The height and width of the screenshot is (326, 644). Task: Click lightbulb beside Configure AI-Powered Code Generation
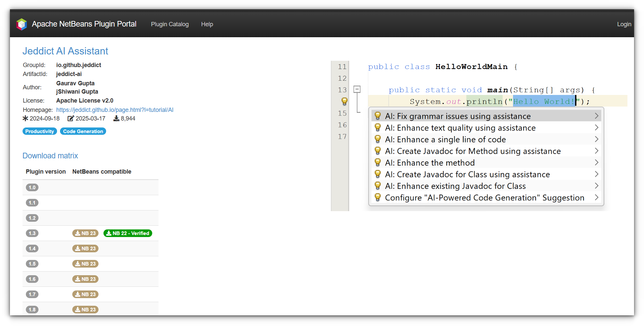377,198
